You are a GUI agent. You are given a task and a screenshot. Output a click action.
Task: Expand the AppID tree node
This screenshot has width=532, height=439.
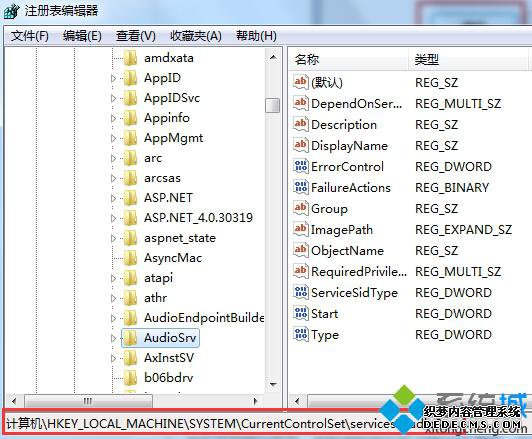114,78
